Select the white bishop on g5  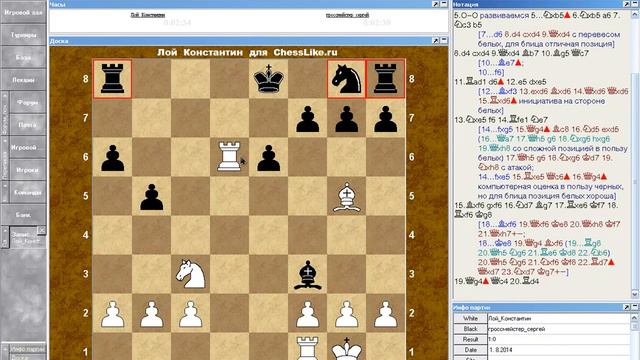coord(347,196)
